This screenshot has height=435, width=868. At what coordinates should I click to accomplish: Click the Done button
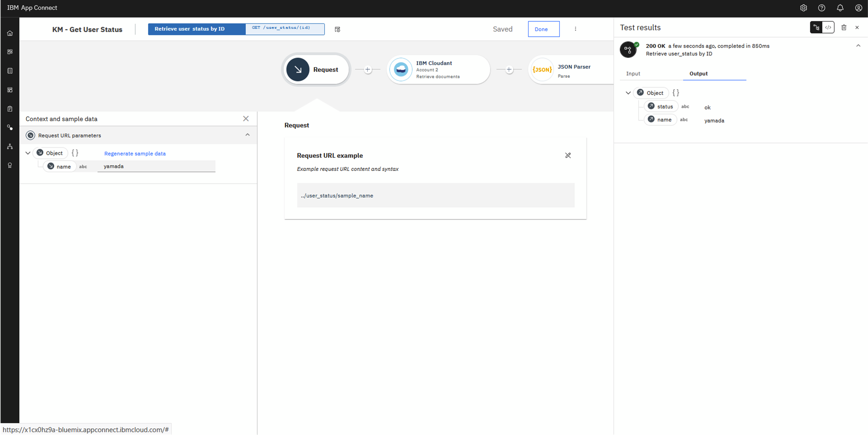click(544, 29)
